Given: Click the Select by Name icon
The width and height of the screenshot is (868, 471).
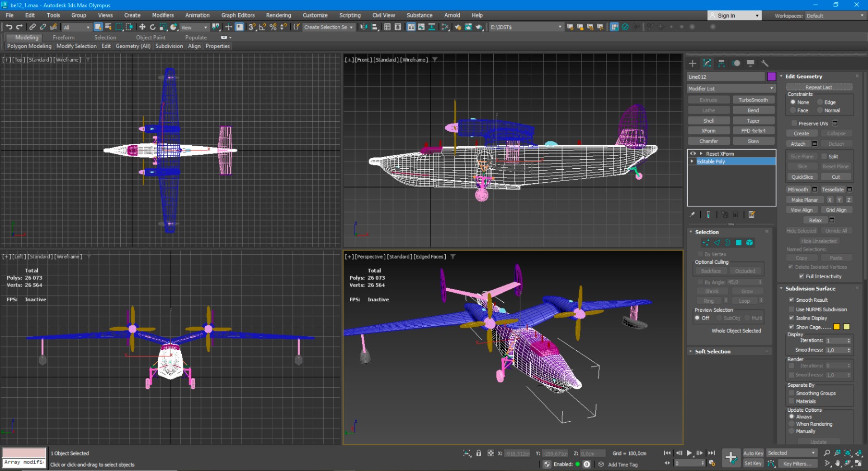Looking at the screenshot, I should pyautogui.click(x=108, y=27).
